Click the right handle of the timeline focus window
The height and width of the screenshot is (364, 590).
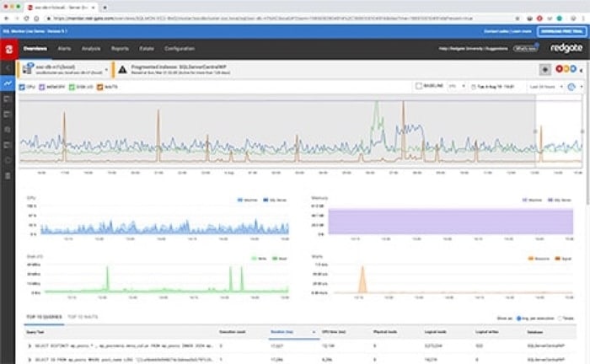point(582,131)
